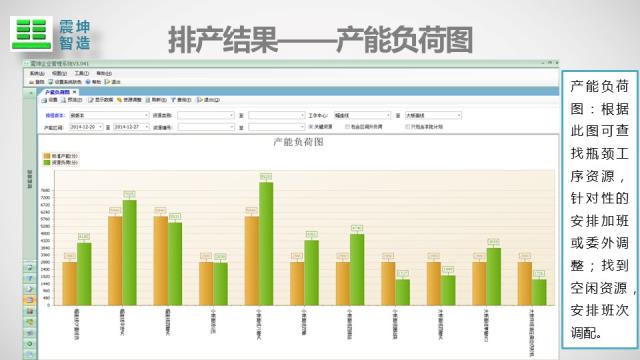Click the printer icon in the chart toolbar
Image resolution: width=640 pixels, height=360 pixels.
click(44, 100)
